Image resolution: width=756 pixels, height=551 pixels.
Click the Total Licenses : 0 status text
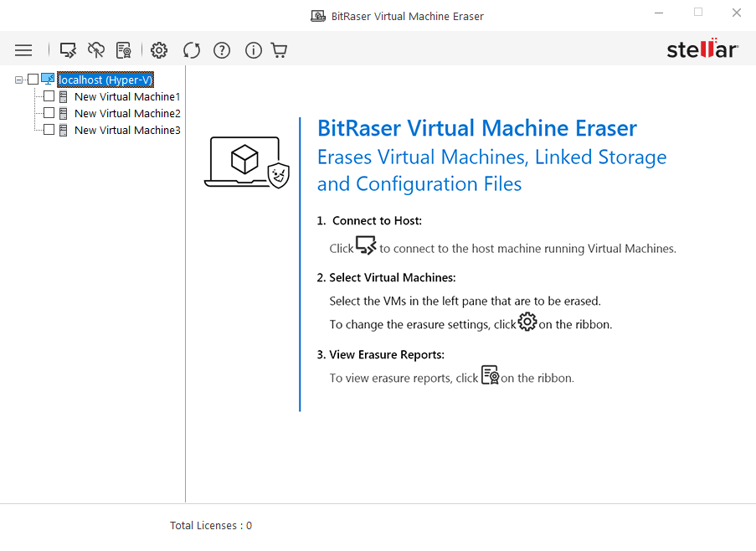tap(211, 525)
